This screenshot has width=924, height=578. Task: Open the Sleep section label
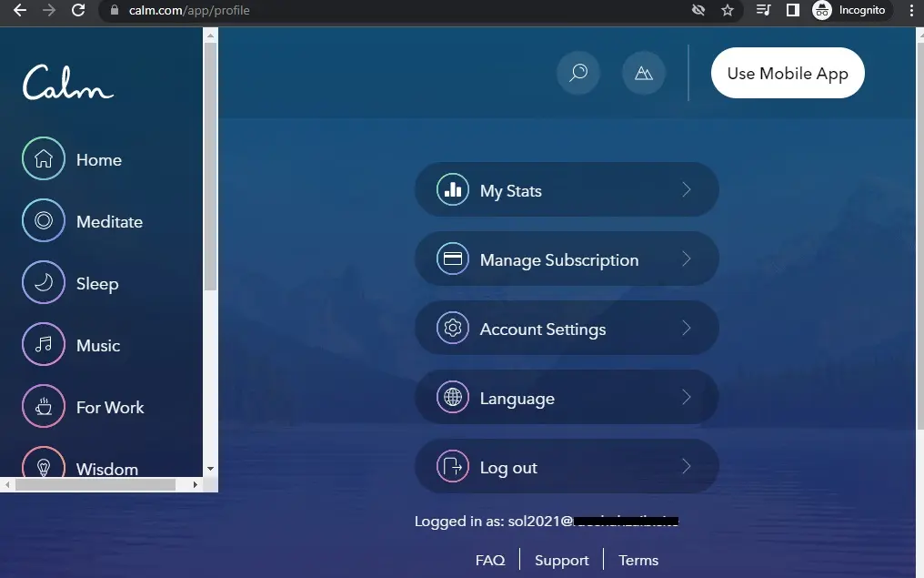coord(97,284)
